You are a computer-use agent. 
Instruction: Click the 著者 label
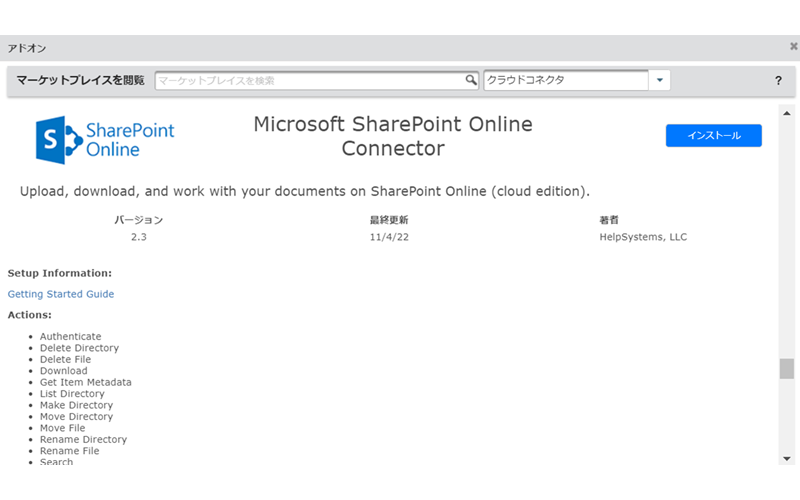(609, 220)
